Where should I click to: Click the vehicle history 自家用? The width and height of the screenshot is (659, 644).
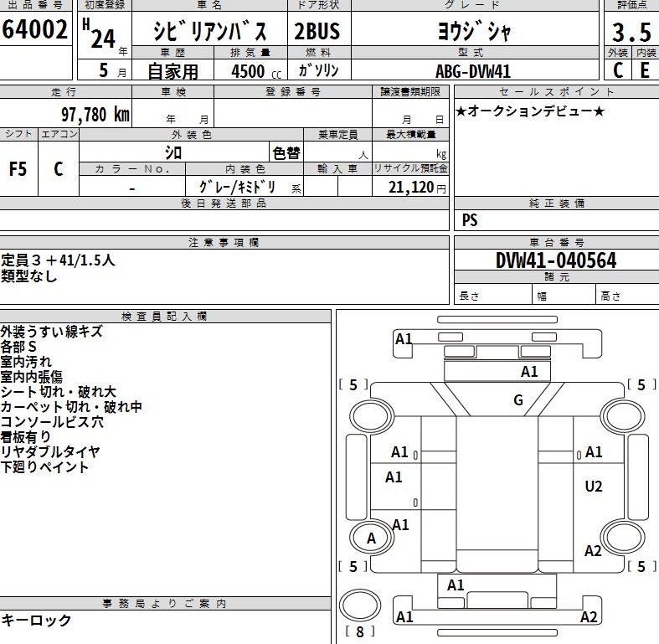172,71
